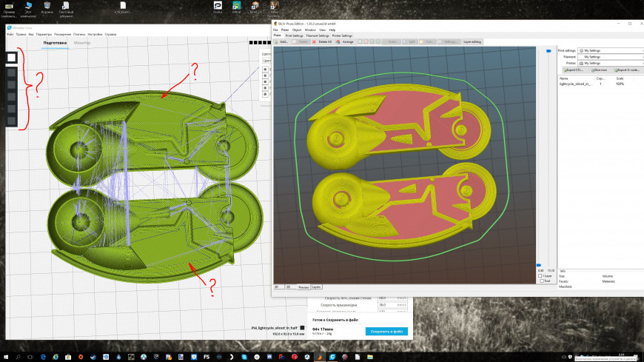Open Cura's Настройки menu
This screenshot has height=362, width=644.
[95, 35]
